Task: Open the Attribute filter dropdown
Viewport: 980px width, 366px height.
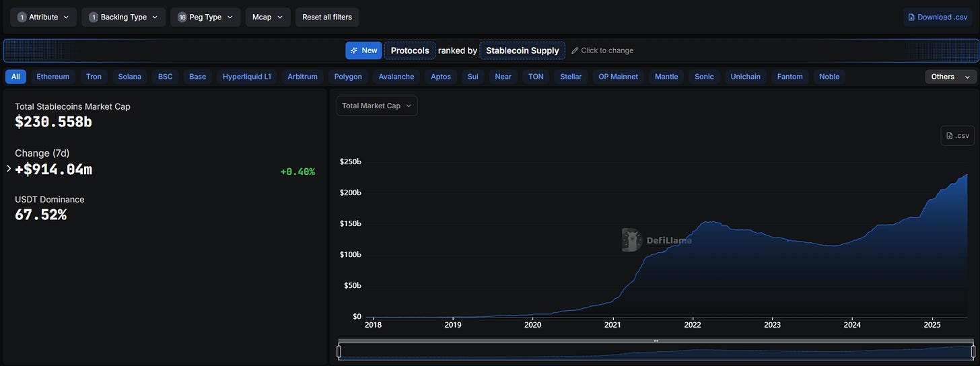Action: [43, 17]
